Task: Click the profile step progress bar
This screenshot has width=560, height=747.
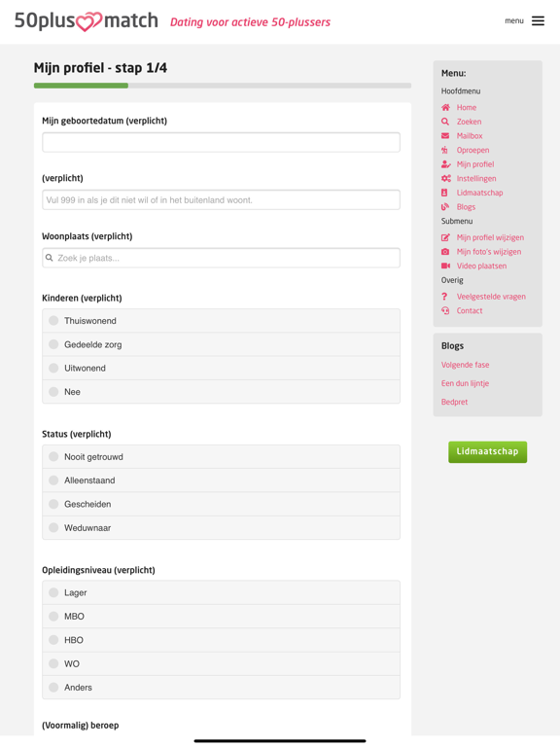Action: (x=223, y=86)
